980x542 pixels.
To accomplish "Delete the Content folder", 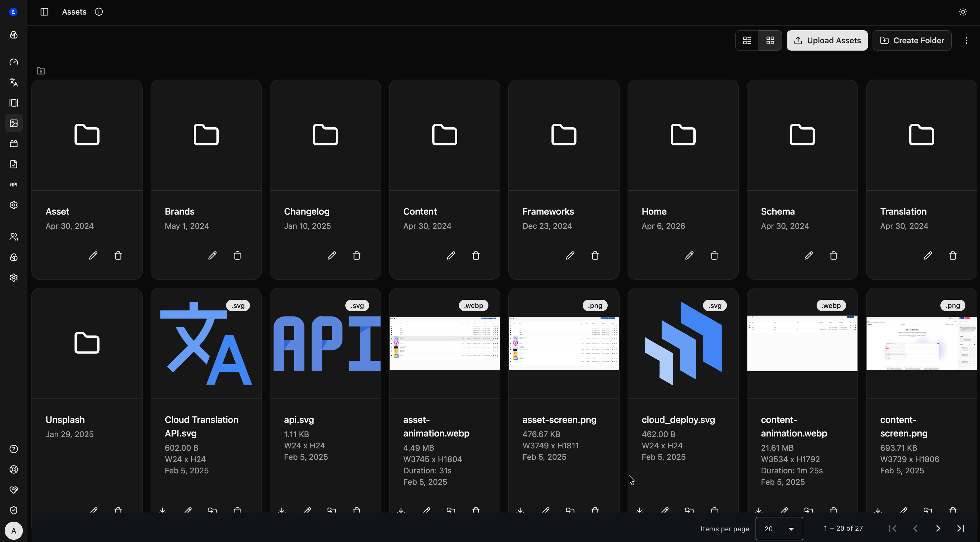I will pyautogui.click(x=476, y=255).
